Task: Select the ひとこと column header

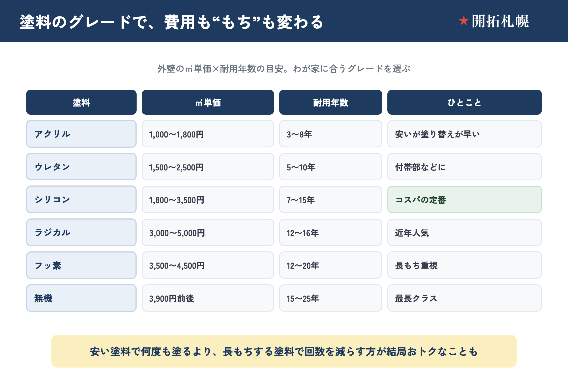Action: (465, 102)
